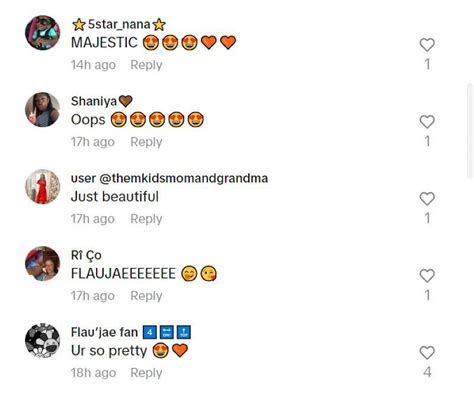Open the Flau'jae fan username link
The image size is (474, 394).
click(131, 332)
